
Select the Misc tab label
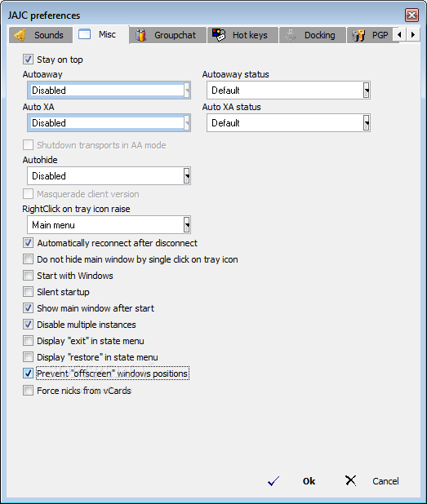pos(107,34)
